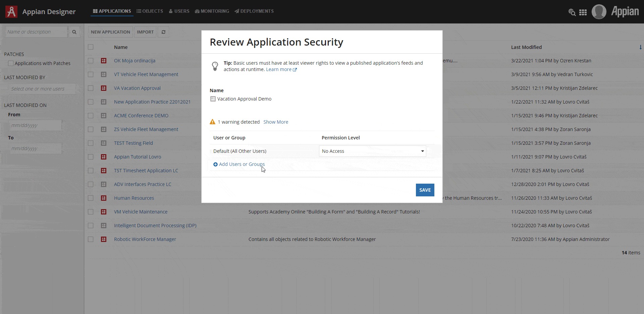Click the IMPORT button
Screen dimensions: 644x314
(x=145, y=32)
